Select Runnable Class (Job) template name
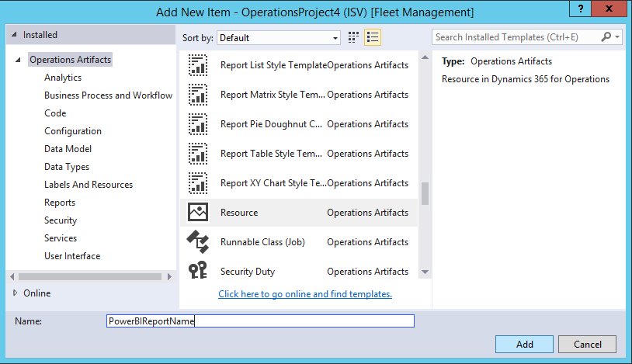The width and height of the screenshot is (632, 364). [262, 242]
